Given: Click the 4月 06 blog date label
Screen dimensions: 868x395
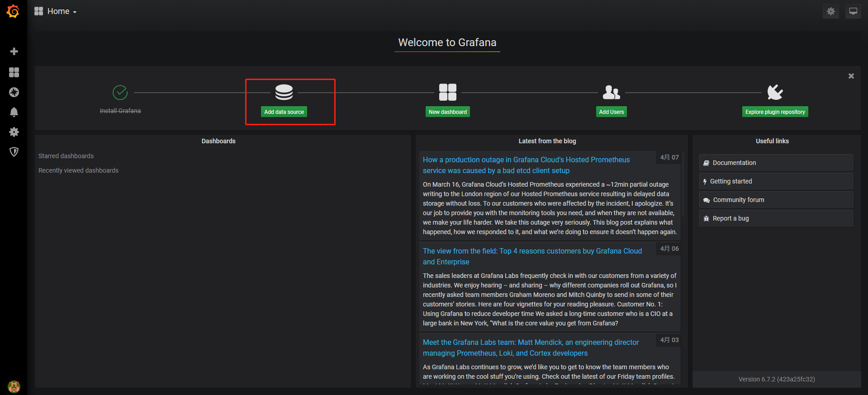Looking at the screenshot, I should 669,249.
